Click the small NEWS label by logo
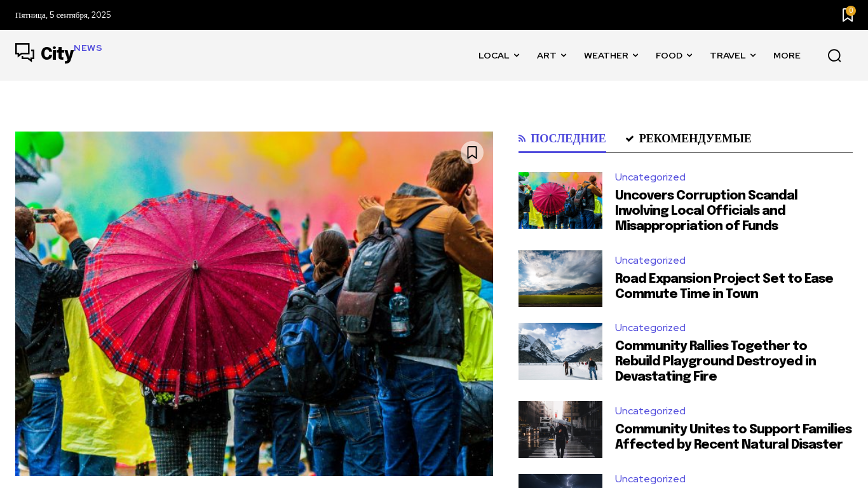The height and width of the screenshot is (488, 868). [88, 48]
